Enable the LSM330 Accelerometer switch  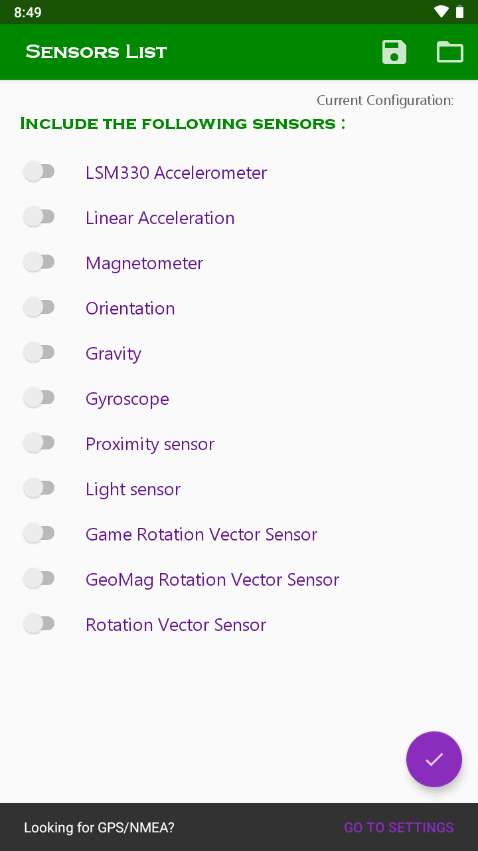[39, 172]
